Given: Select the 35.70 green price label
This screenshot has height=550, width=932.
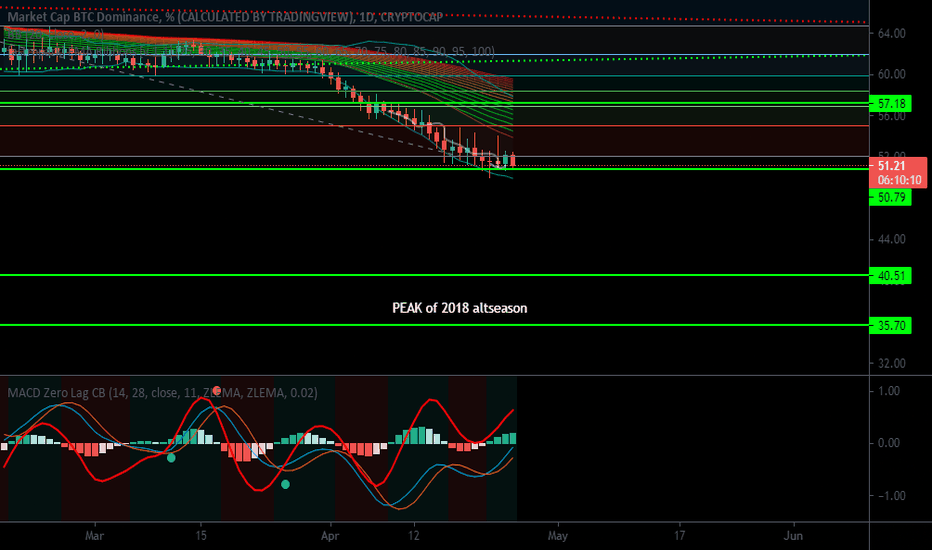Looking at the screenshot, I should [x=890, y=325].
